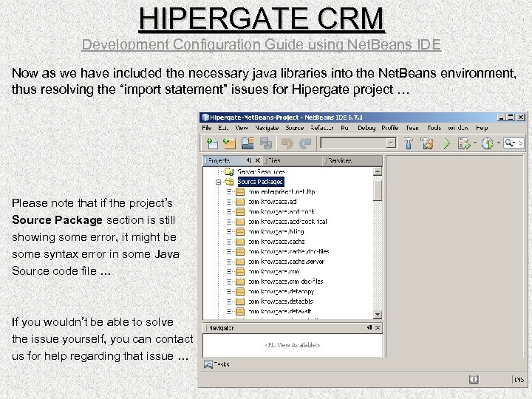Screen dimensions: 532x399
Task: Click the Redo arrow icon
Action: point(305,143)
